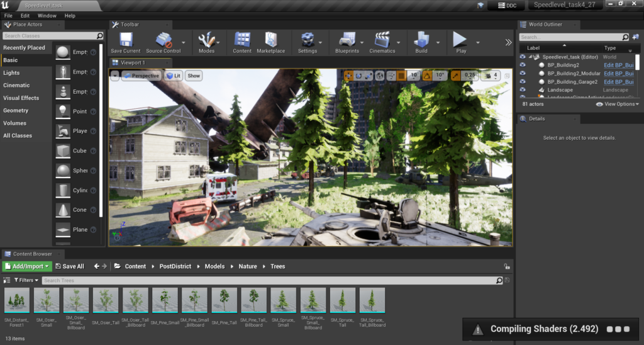Open the Perspective view mode dropdown
Viewport: 644px width, 345px height.
[x=142, y=76]
